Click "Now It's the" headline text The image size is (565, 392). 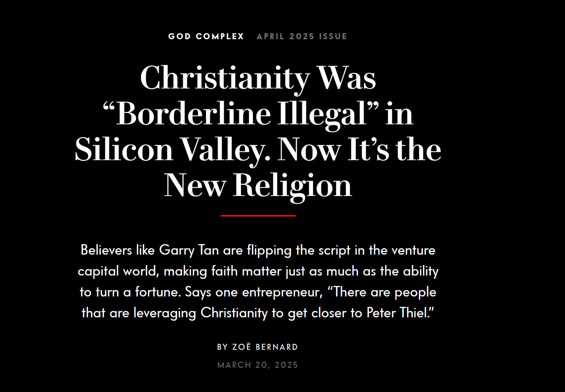359,149
